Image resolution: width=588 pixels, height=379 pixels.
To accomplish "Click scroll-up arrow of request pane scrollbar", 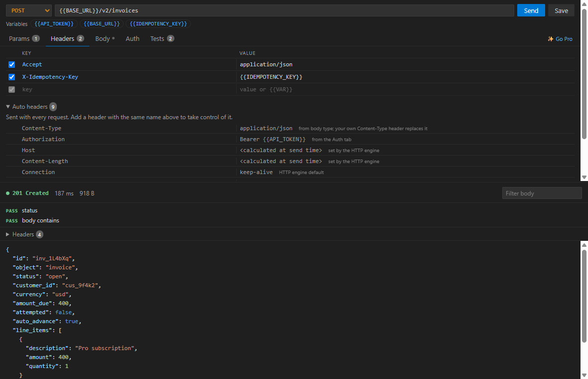I will (584, 3).
